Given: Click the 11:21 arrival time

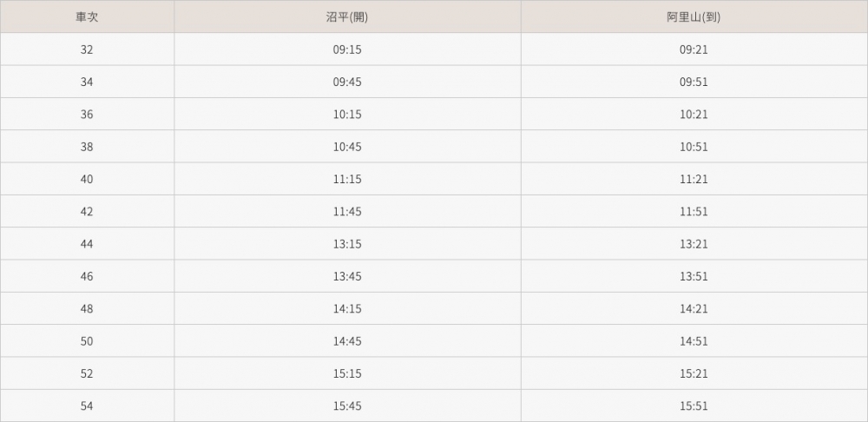Looking at the screenshot, I should point(694,179).
